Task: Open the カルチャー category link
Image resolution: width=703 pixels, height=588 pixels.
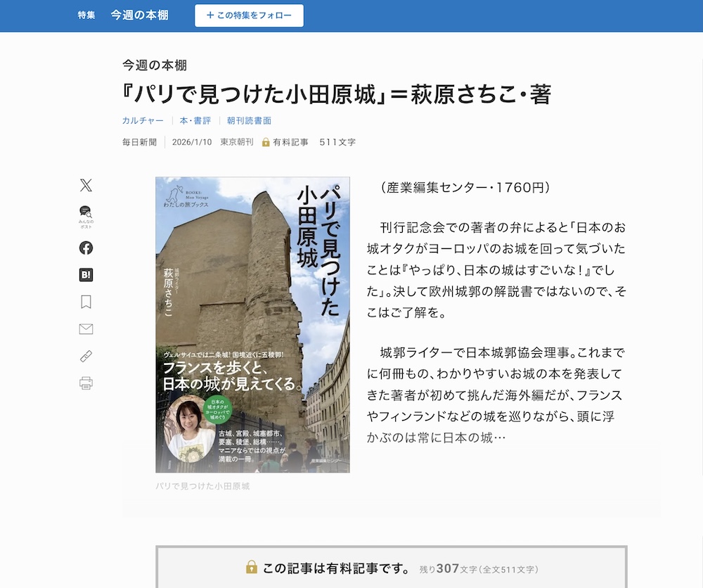Action: tap(143, 121)
